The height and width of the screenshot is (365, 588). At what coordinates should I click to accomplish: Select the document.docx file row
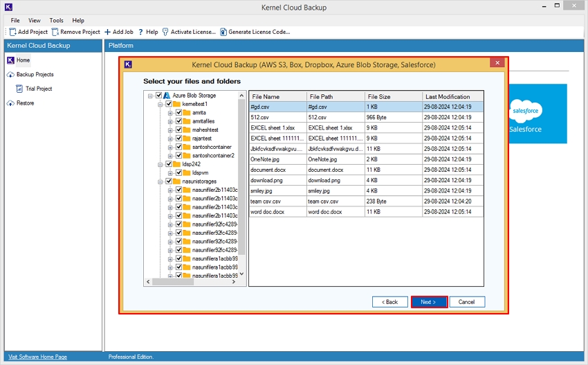367,170
